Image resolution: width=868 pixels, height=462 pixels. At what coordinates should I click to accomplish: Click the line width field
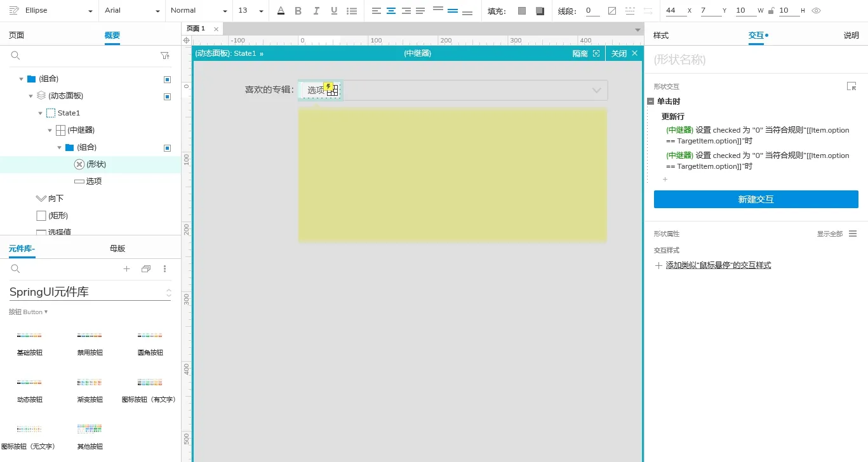coord(591,11)
